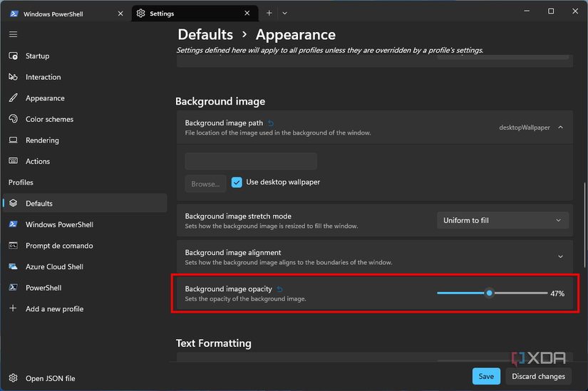588x391 pixels.
Task: Collapse the Background image path section
Action: pos(560,127)
